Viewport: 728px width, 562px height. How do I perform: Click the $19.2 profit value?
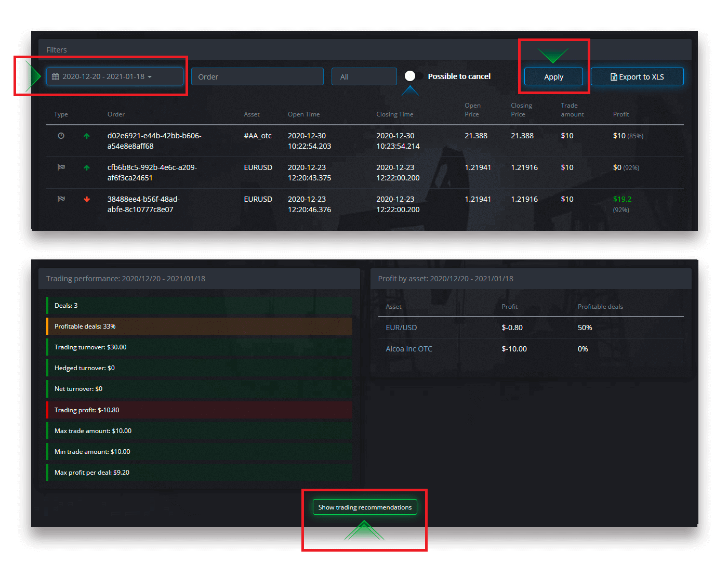[x=622, y=199]
